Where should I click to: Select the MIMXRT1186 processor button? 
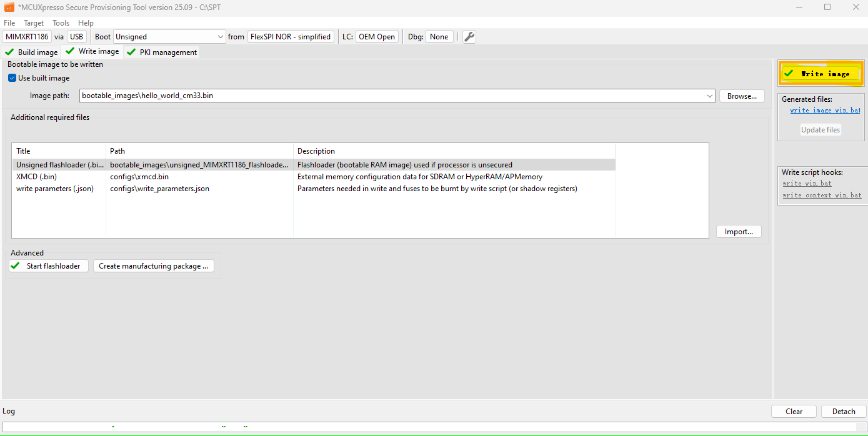tap(27, 37)
